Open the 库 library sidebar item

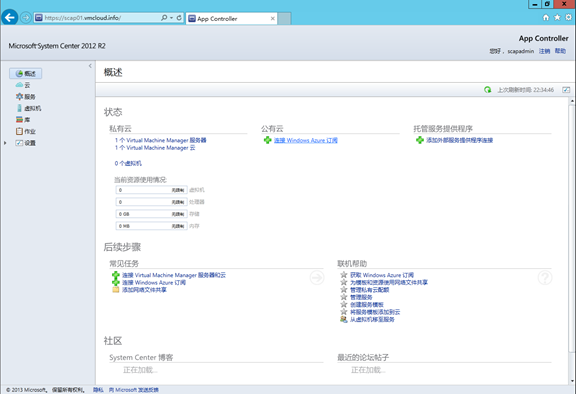tap(23, 120)
